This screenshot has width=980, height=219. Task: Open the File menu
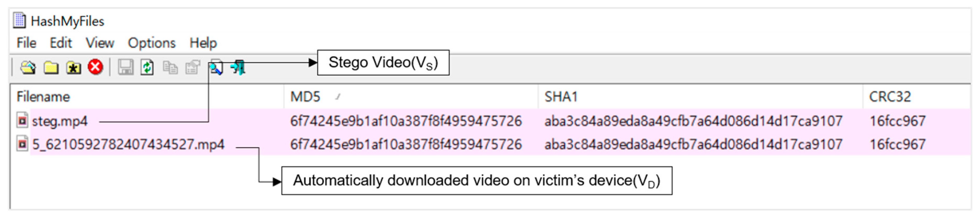tap(26, 43)
